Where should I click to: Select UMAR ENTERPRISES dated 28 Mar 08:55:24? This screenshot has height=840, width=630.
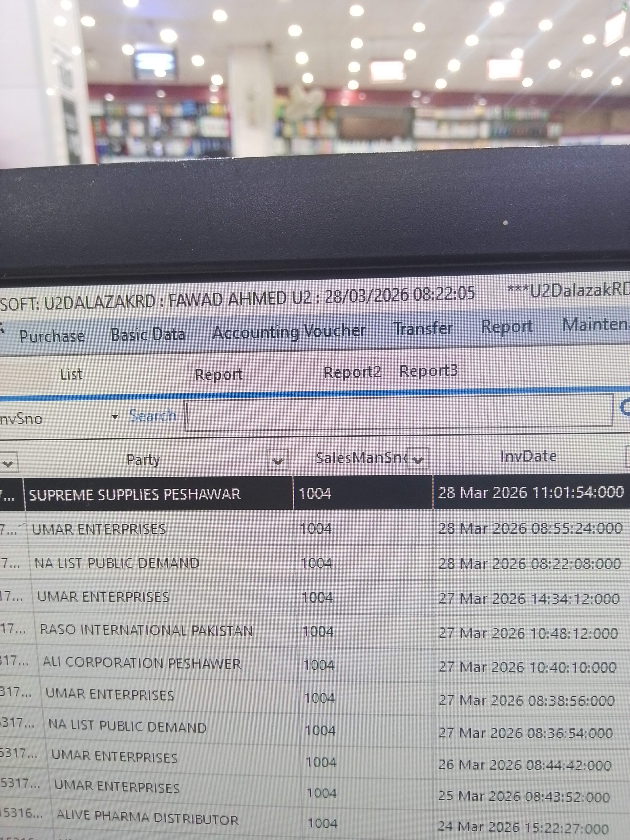[315, 529]
